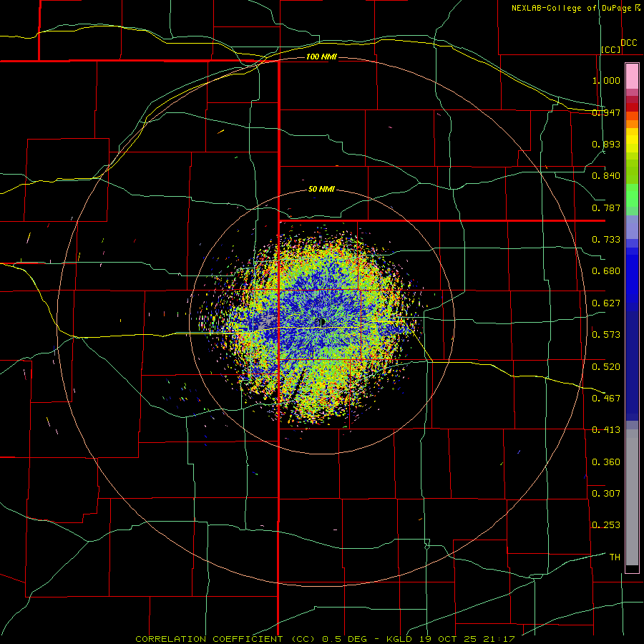Click the radar site marker at center

pos(321,323)
